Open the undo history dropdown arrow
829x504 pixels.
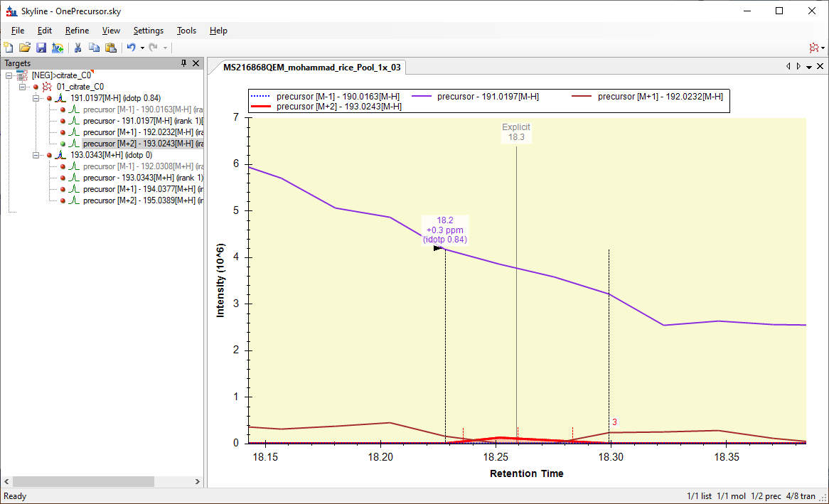tap(142, 48)
